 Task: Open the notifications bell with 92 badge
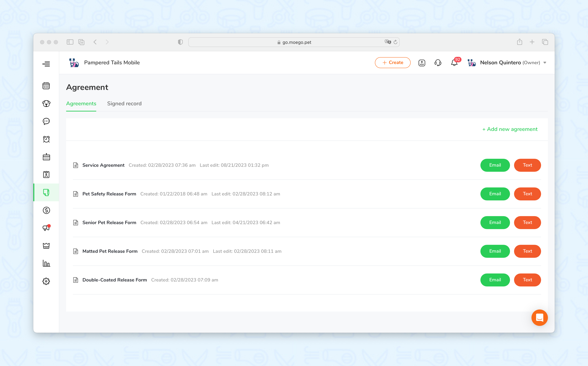pyautogui.click(x=454, y=63)
